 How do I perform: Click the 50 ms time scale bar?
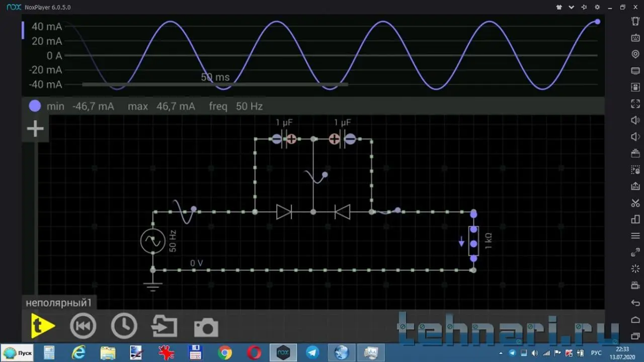tap(215, 84)
